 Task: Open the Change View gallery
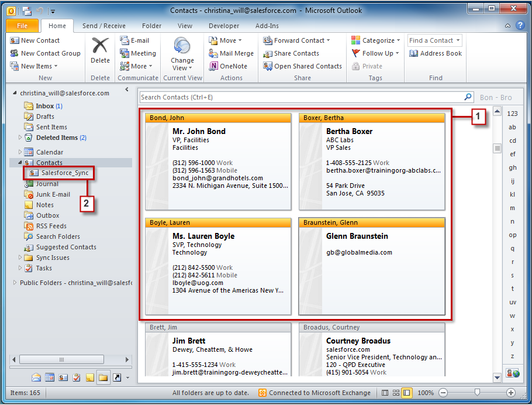(x=182, y=54)
